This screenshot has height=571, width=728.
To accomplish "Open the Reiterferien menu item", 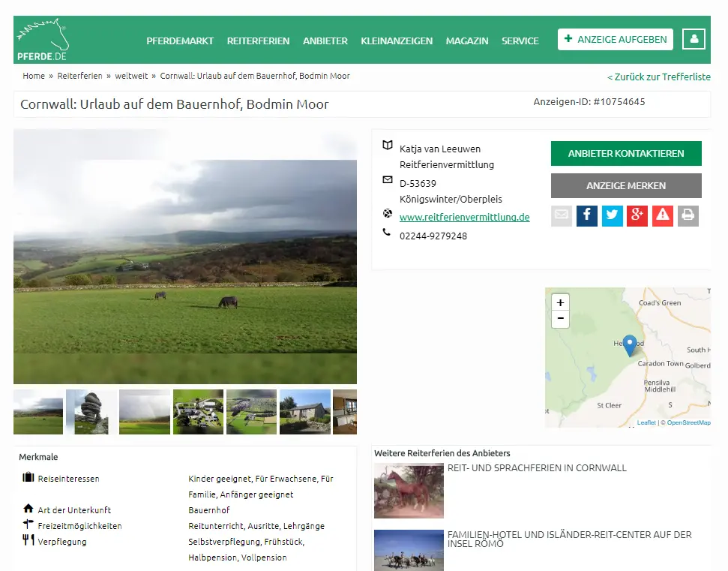I will 258,41.
